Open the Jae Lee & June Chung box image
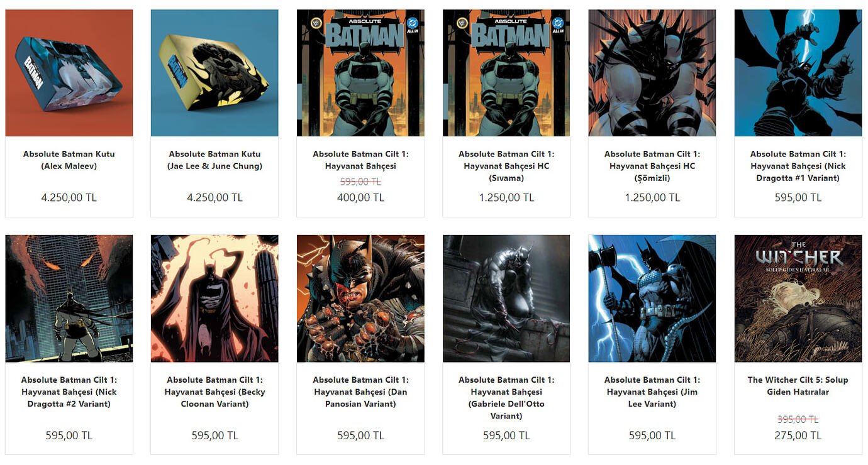This screenshot has width=868, height=465. [x=214, y=73]
